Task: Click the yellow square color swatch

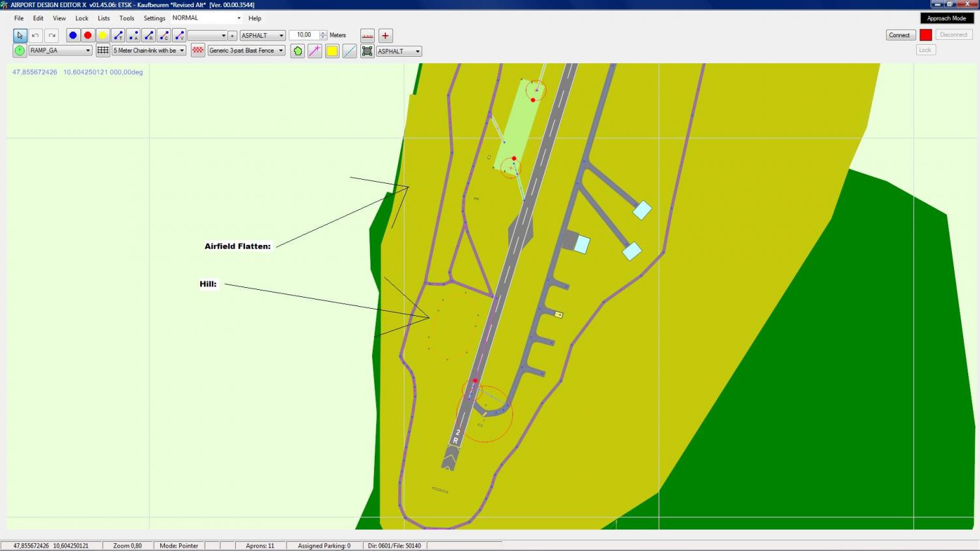Action: click(332, 51)
